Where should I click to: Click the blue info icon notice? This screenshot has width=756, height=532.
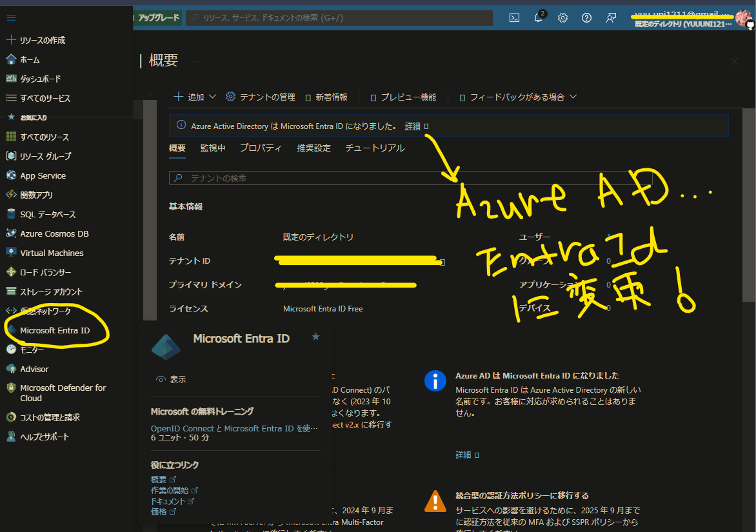(435, 380)
